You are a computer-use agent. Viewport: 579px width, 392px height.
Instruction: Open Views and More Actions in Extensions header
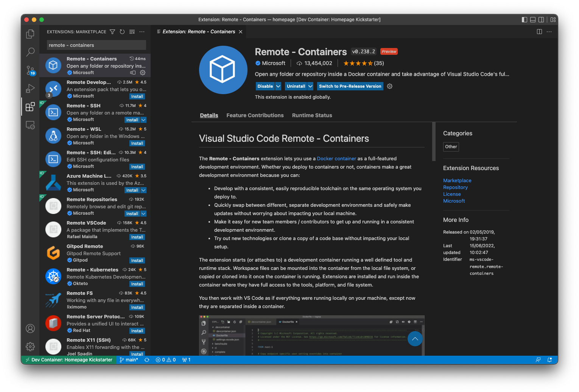tap(142, 32)
